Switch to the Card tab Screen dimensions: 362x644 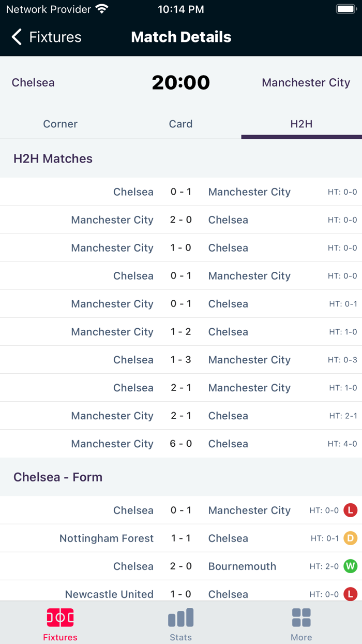point(180,124)
